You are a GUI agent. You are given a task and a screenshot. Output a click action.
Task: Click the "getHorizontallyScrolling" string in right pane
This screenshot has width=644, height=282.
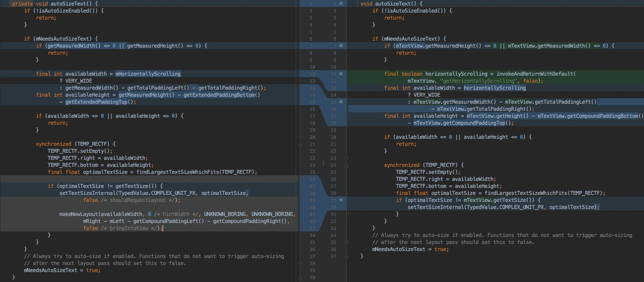479,81
